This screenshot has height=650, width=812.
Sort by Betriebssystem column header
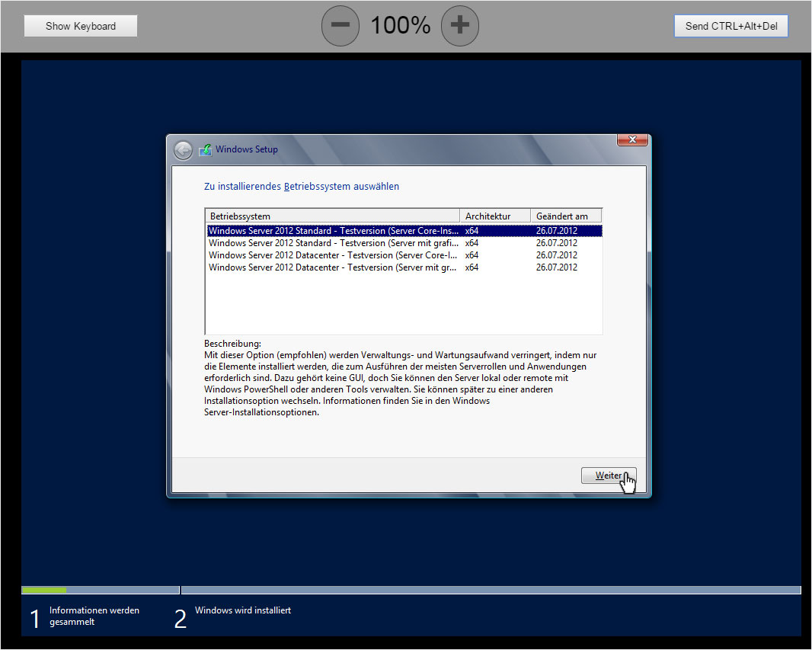coord(332,216)
